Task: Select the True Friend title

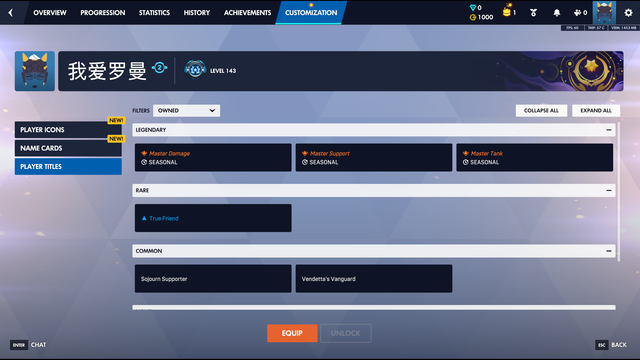Action: coord(213,218)
